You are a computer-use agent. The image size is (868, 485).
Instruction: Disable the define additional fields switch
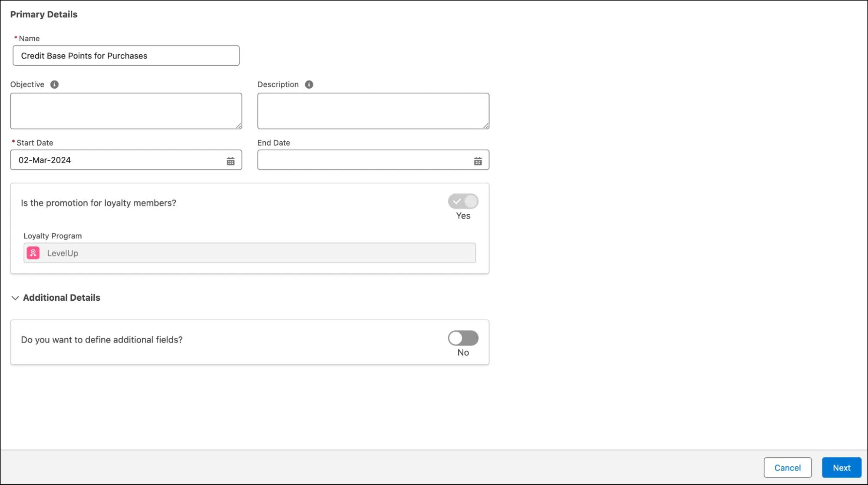pos(463,338)
